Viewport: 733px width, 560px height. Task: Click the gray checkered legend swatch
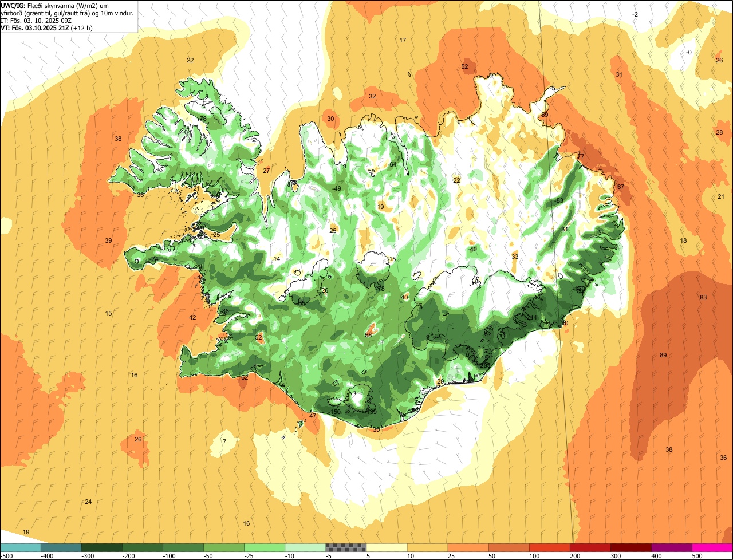click(346, 547)
